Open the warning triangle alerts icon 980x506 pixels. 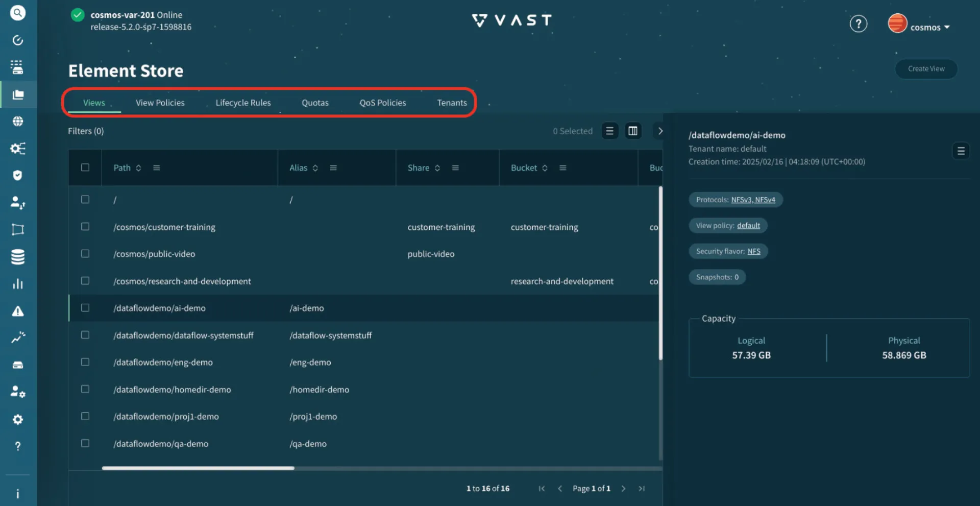[x=18, y=311]
